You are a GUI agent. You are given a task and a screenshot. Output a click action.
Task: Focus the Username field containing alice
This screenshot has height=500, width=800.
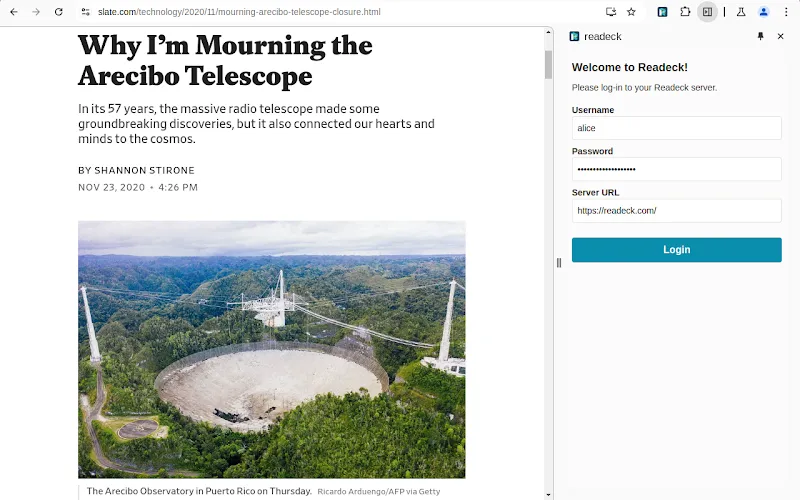[x=676, y=128]
